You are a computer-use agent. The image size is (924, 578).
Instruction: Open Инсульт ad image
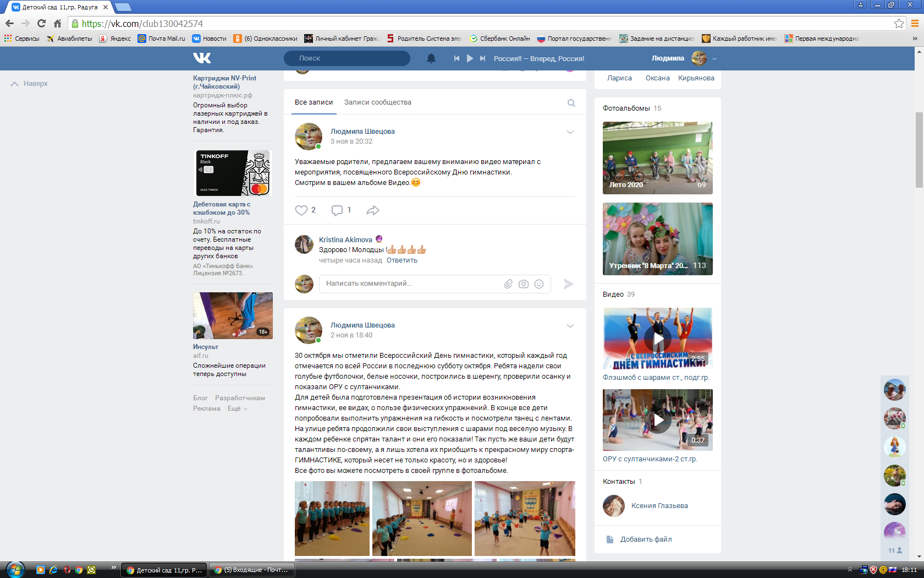tap(233, 315)
